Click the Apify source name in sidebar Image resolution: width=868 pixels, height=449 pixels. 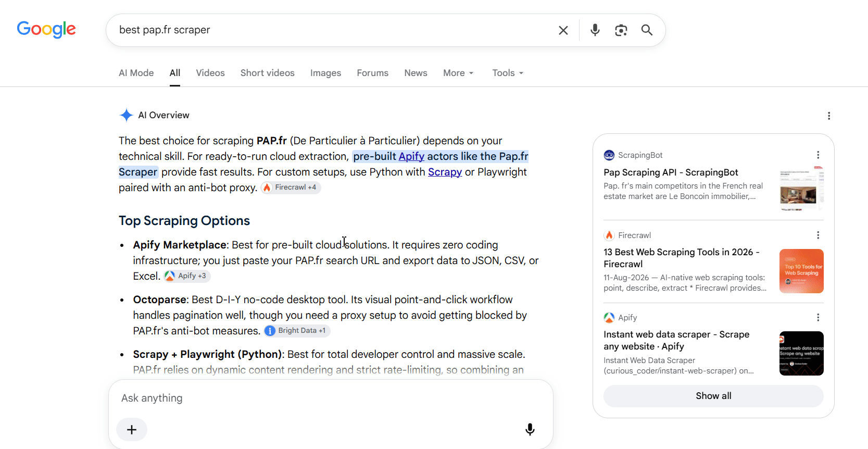click(627, 318)
